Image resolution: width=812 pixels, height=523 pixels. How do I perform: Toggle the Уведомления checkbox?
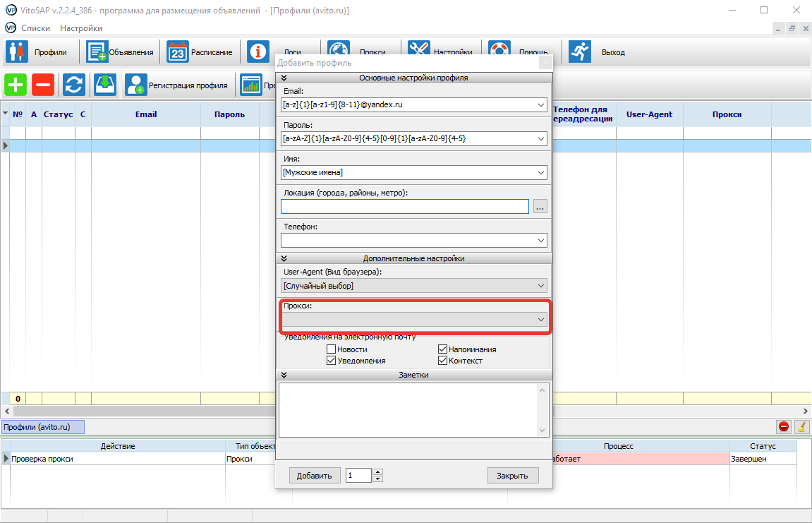tap(331, 361)
